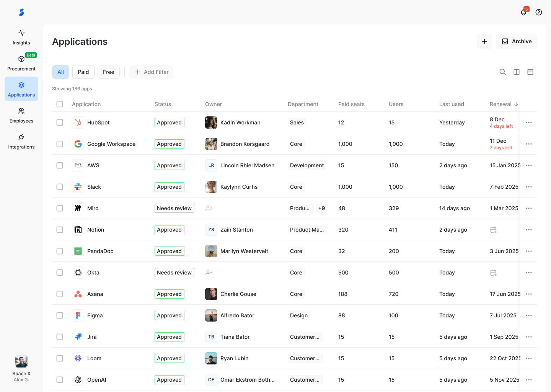Set renewal date for Notion
551x392 pixels.
[x=494, y=230]
